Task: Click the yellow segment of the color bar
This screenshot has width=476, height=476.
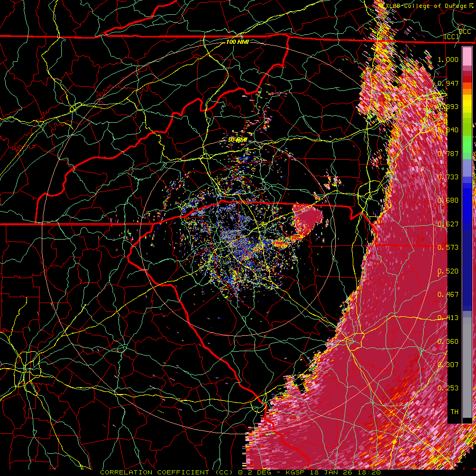Action: coord(467,104)
